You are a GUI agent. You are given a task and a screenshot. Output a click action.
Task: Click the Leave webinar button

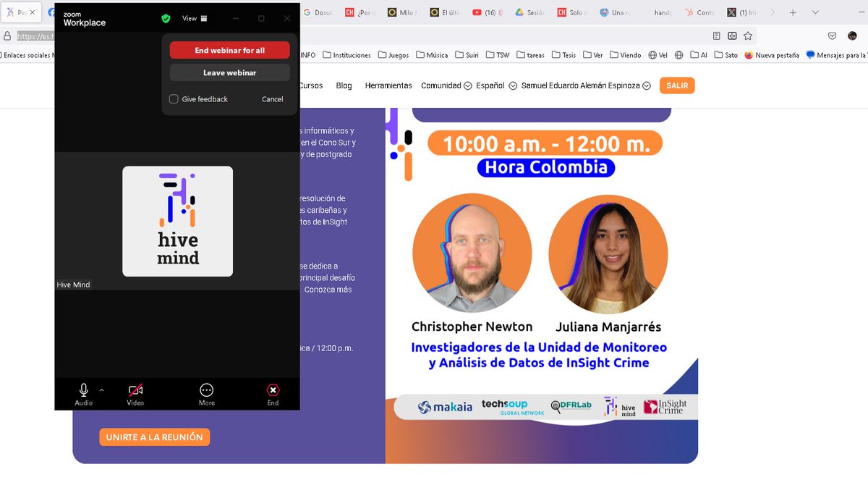coord(229,72)
